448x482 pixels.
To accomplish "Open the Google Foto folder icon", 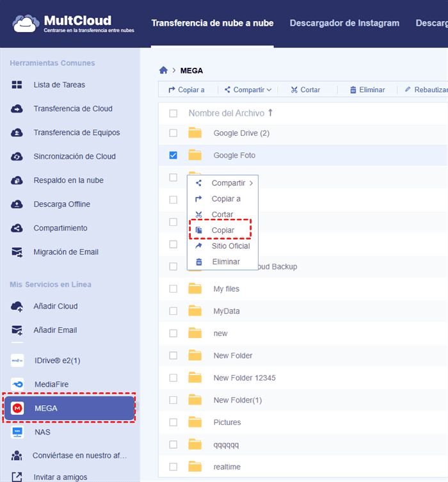I will click(195, 156).
